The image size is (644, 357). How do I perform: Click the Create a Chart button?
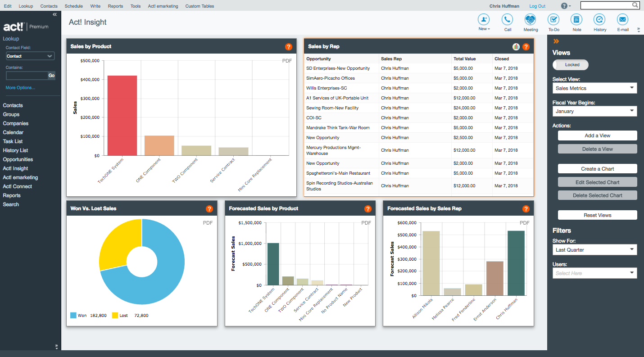click(x=598, y=169)
